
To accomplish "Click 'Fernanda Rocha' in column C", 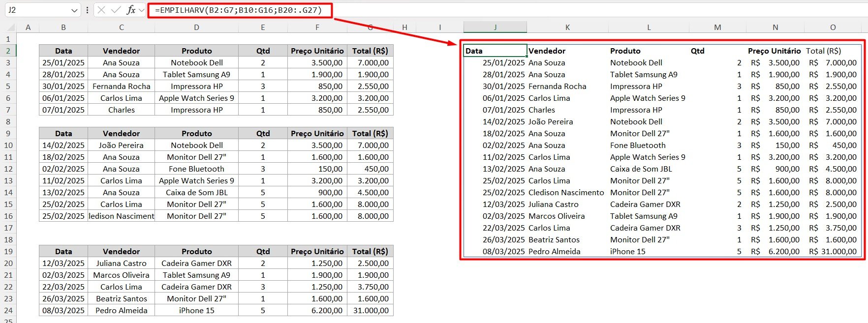I will [x=122, y=86].
